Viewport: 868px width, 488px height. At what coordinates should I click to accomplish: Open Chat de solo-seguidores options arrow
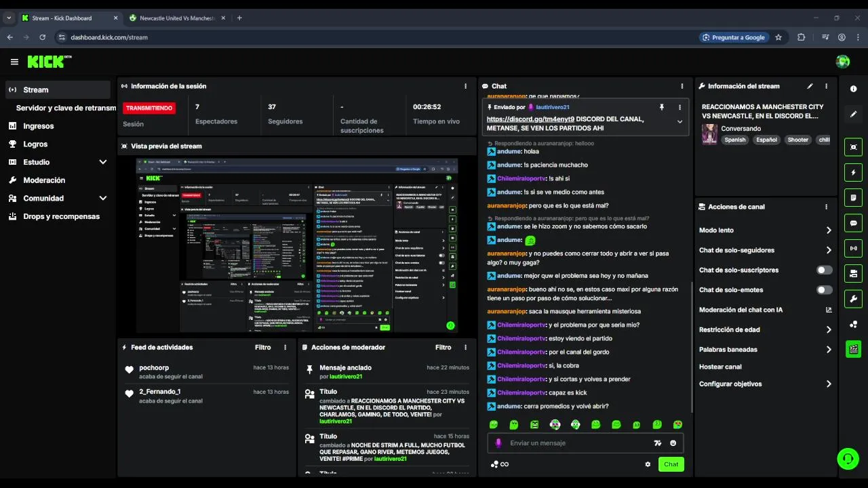(x=829, y=250)
